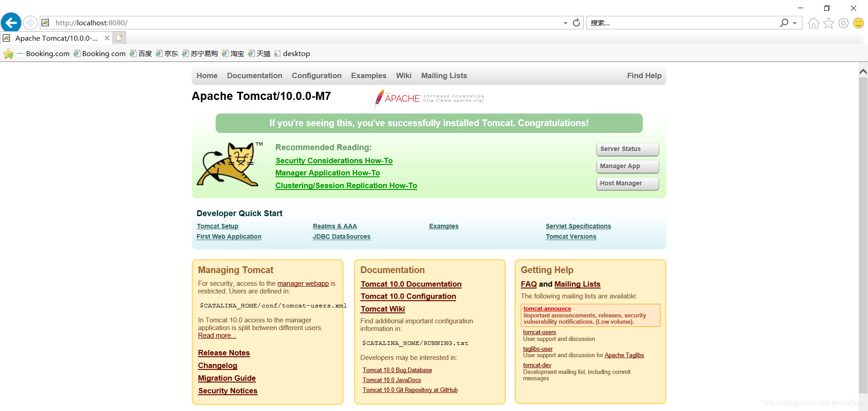Click the Server Status button

pyautogui.click(x=627, y=149)
